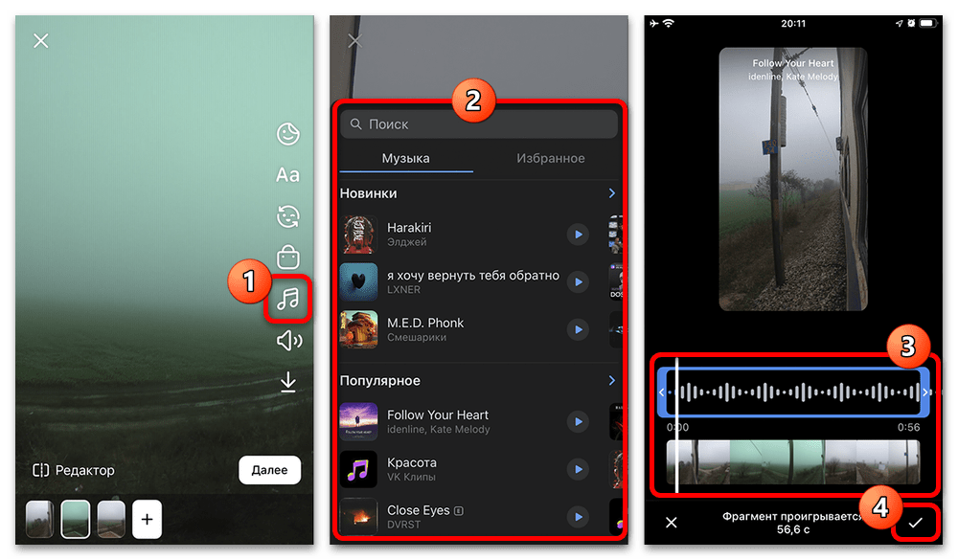Click the Новинки section heading
958x560 pixels.
tap(369, 193)
